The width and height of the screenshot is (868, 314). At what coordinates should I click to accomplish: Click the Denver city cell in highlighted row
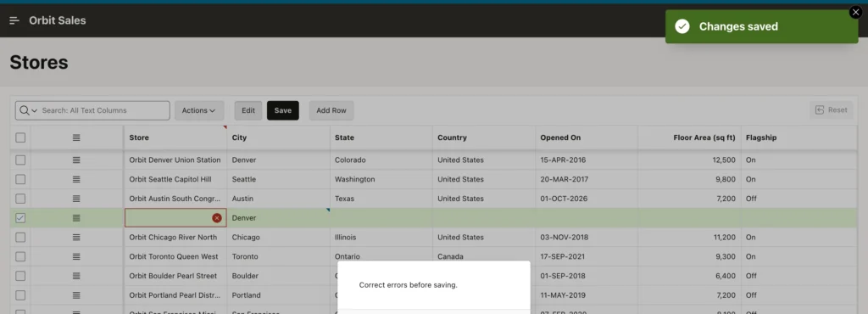278,218
